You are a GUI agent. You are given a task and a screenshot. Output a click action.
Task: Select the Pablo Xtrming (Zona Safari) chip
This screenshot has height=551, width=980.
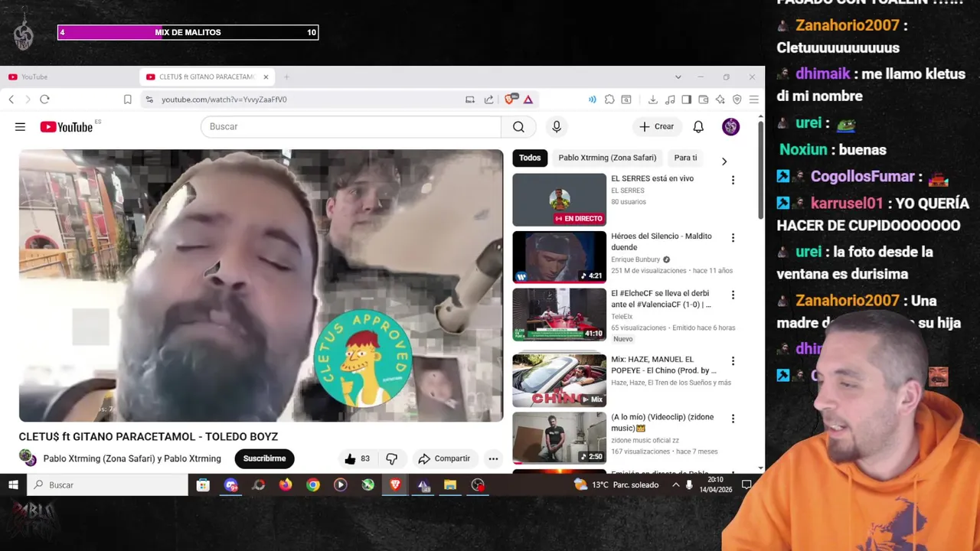[x=607, y=158]
